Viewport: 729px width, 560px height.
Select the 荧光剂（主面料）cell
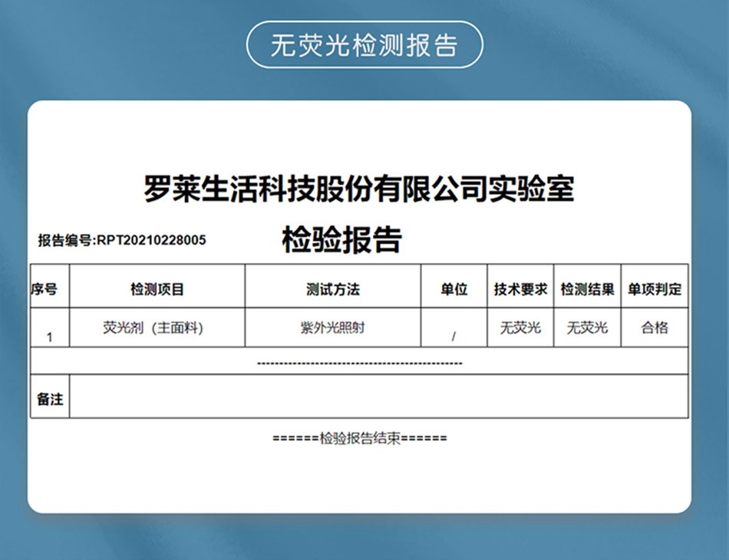157,328
